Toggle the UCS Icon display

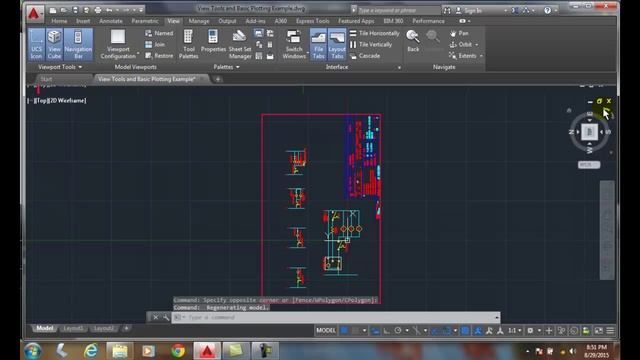[x=36, y=44]
